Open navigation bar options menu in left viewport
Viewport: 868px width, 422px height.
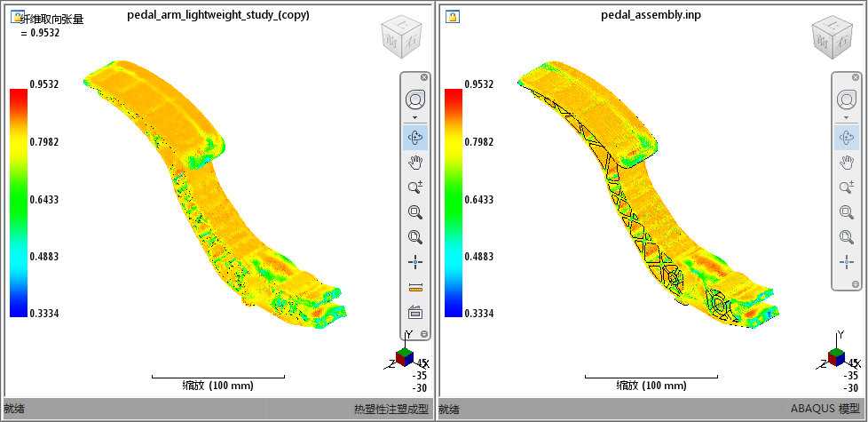[x=424, y=333]
